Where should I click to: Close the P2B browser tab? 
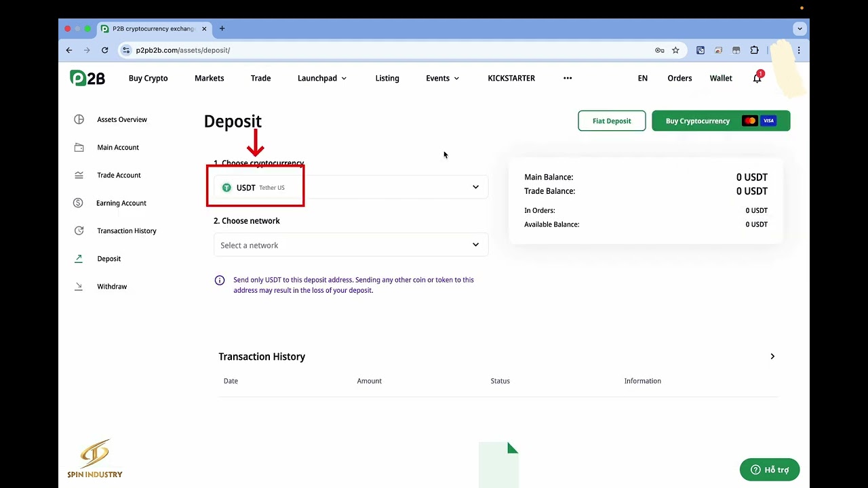click(204, 28)
